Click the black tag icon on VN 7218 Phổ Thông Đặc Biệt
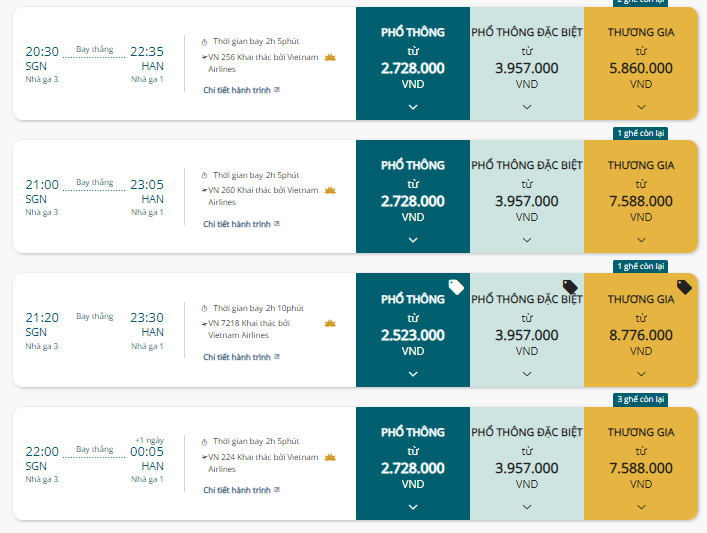Image resolution: width=707 pixels, height=533 pixels. coord(570,287)
